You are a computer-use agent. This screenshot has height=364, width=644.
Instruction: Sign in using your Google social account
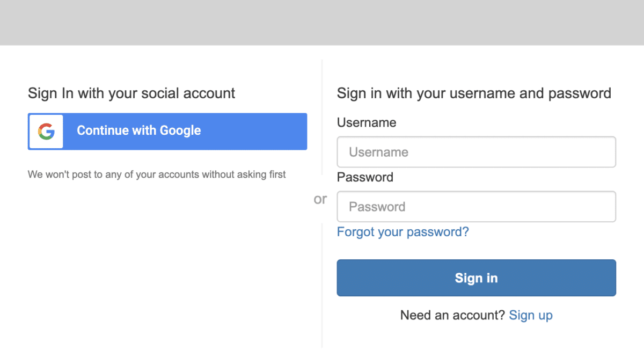coord(166,131)
